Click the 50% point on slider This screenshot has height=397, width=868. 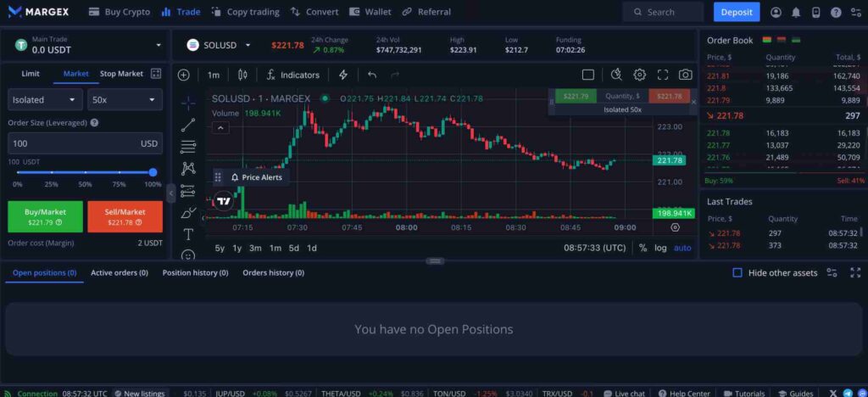point(86,172)
